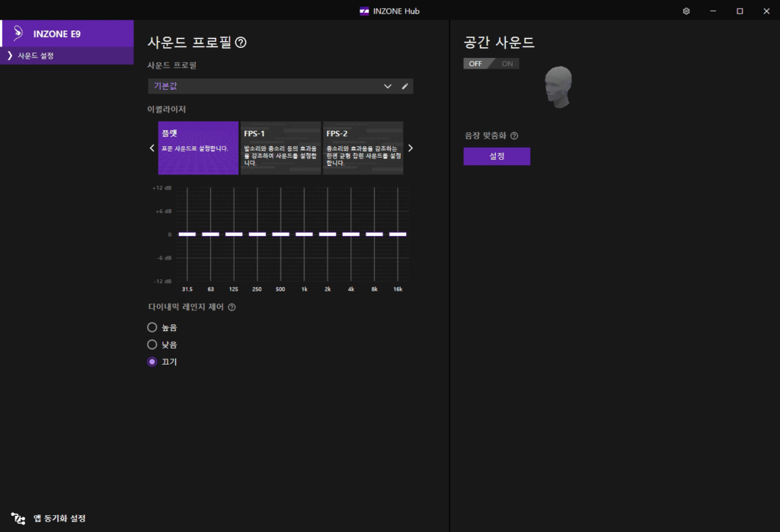Click the app sync icon at bottom left
The image size is (780, 532).
18,518
